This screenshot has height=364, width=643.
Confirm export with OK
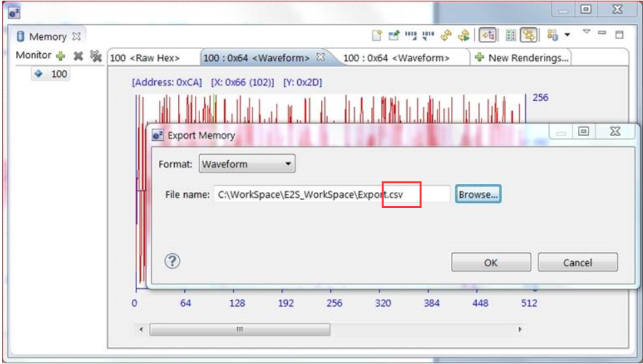(491, 262)
